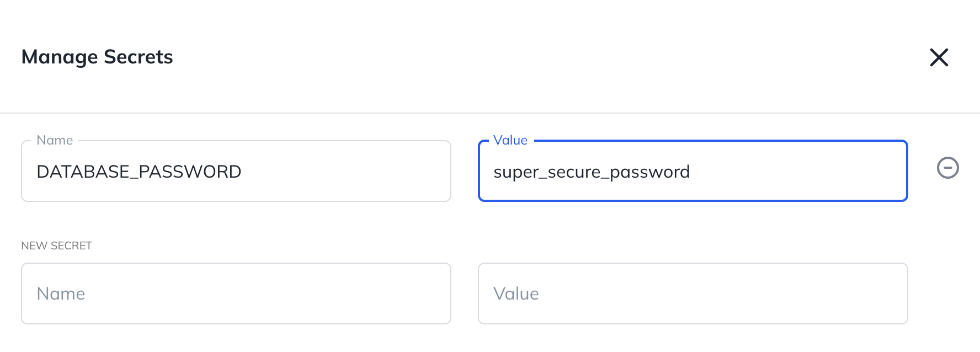
Task: Click the NEW SECRET section label
Action: [x=56, y=246]
